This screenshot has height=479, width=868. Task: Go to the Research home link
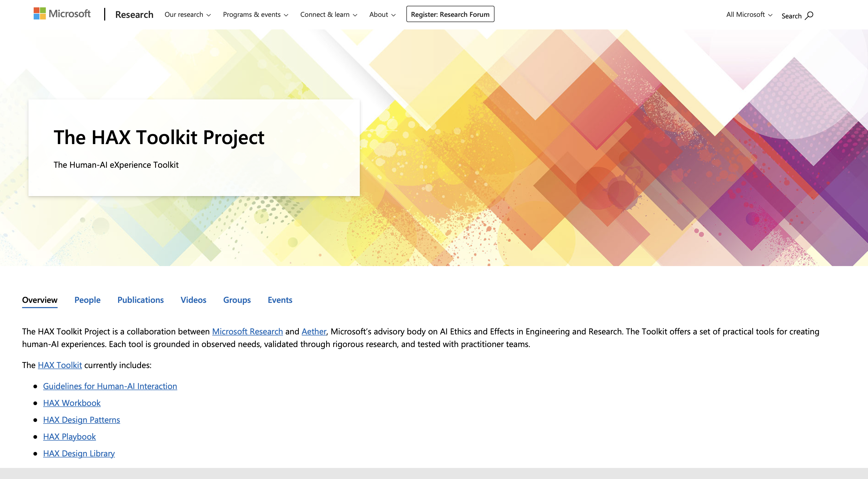click(134, 14)
